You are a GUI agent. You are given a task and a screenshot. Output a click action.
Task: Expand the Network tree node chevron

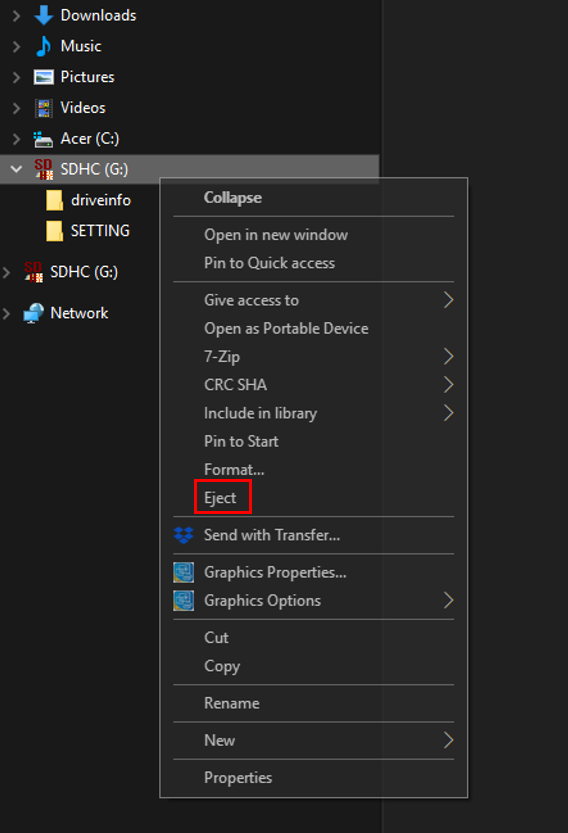coord(6,313)
